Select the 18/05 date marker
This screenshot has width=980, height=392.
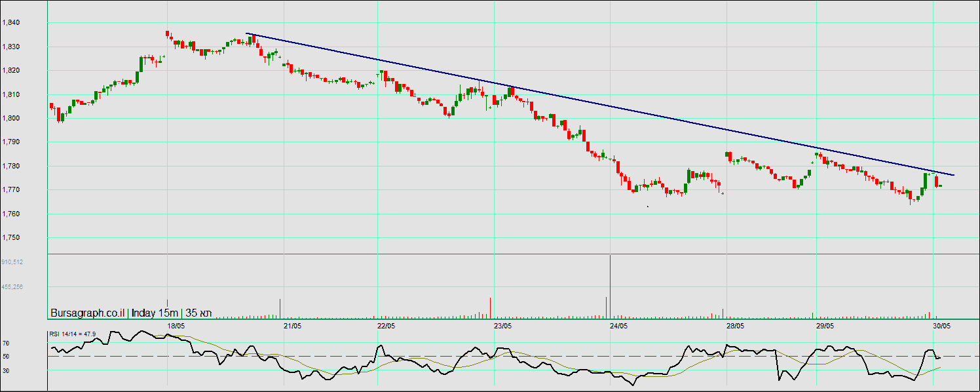tap(176, 325)
